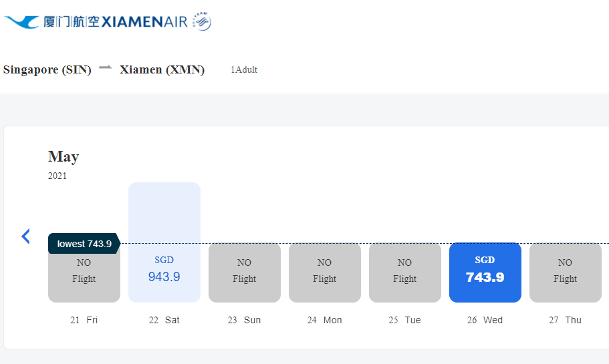Viewport: 609px width, 364px height.
Task: Select Xiamen (XMN) destination label
Action: (x=162, y=69)
